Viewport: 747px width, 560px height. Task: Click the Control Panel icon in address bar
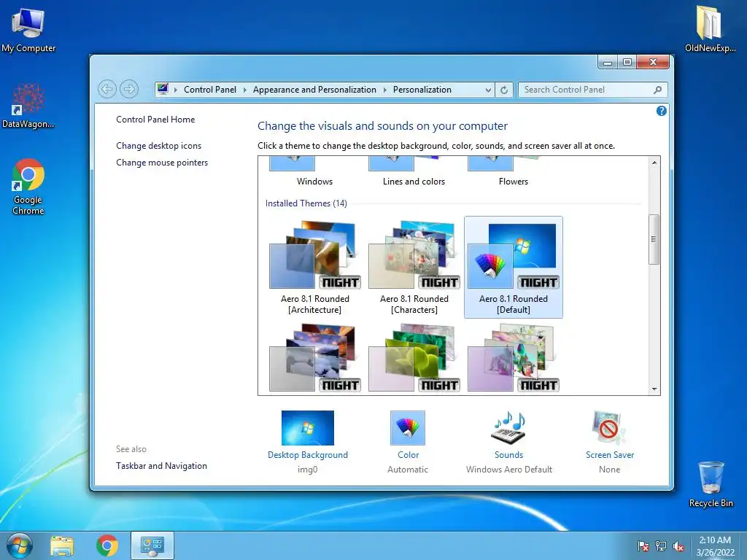pos(163,89)
